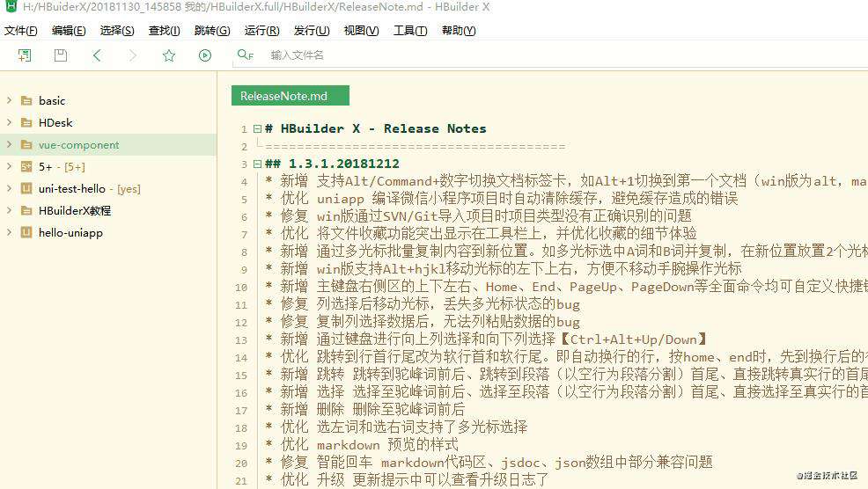Click line 21 text '更新提示中可以查看升级日志了'
This screenshot has width=868, height=489.
coord(451,479)
